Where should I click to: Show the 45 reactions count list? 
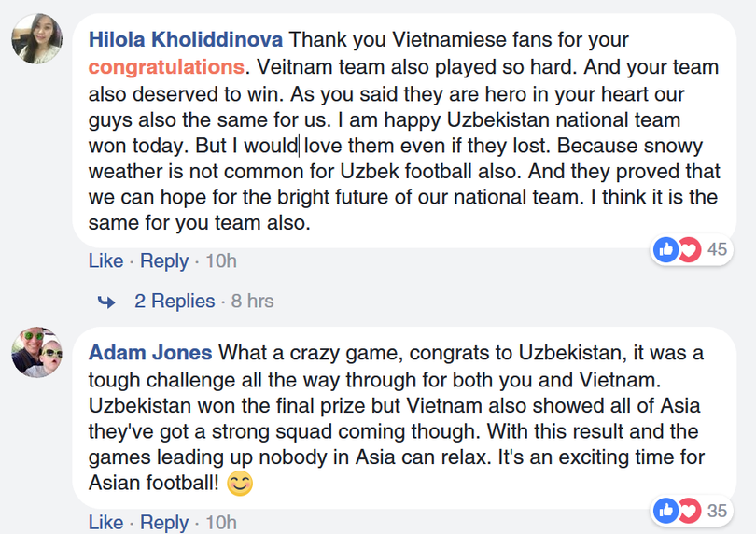point(717,249)
